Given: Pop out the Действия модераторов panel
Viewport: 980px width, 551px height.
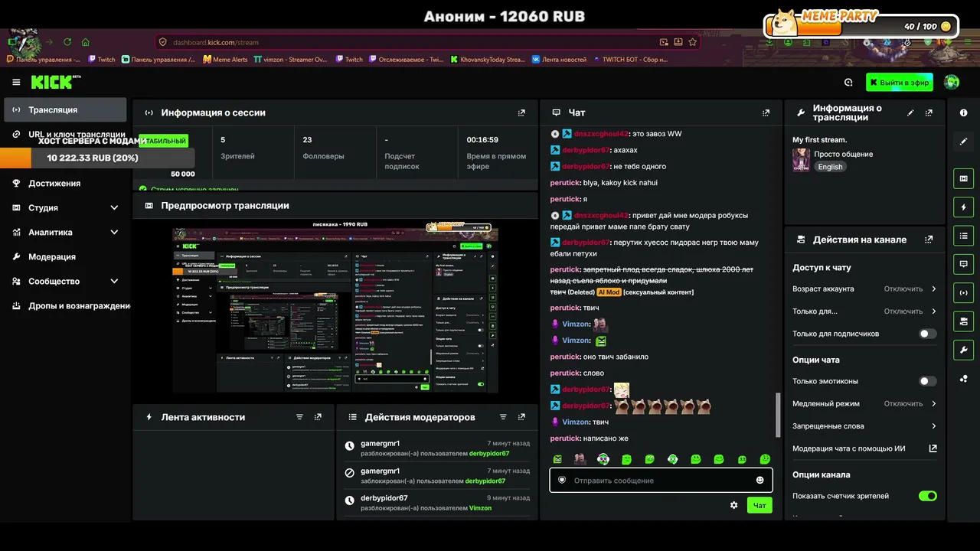Looking at the screenshot, I should [521, 417].
